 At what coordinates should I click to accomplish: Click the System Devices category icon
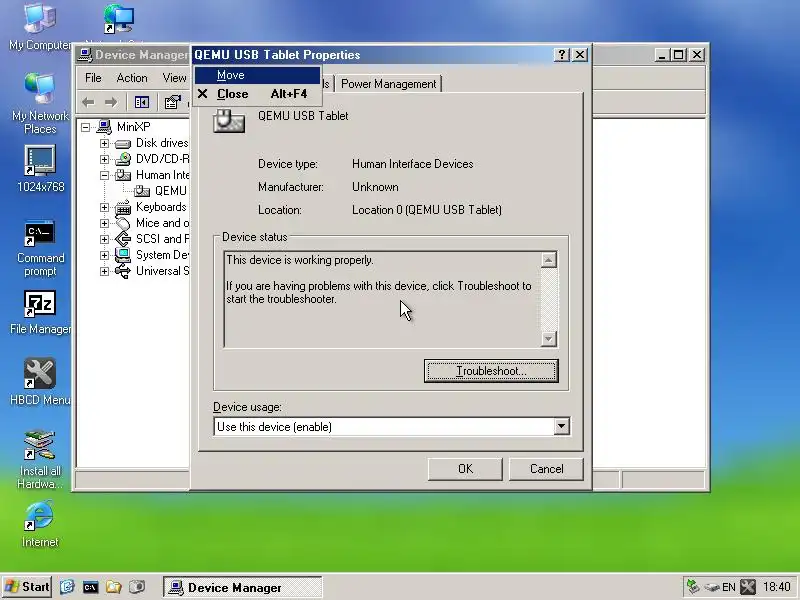coord(123,255)
